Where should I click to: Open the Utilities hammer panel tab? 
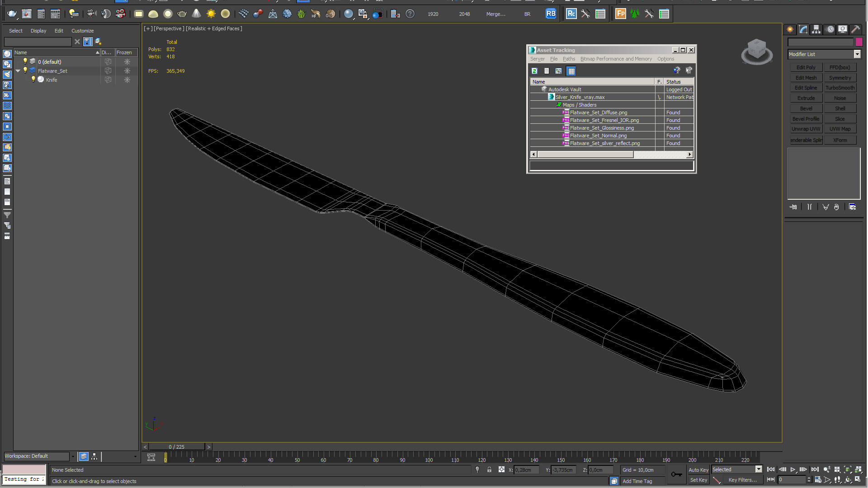point(856,29)
